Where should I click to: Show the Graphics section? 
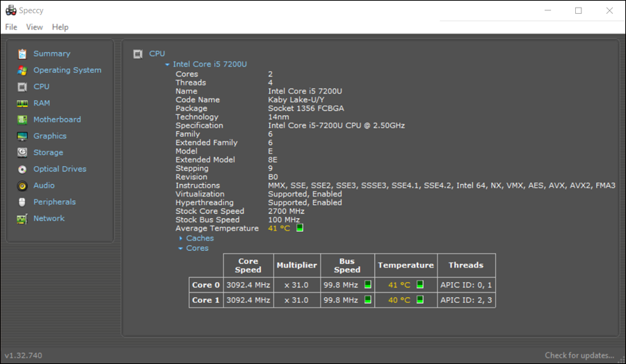pyautogui.click(x=50, y=136)
